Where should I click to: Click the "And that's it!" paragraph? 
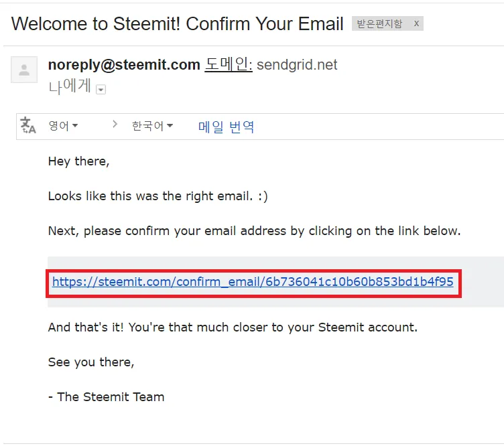[x=233, y=327]
